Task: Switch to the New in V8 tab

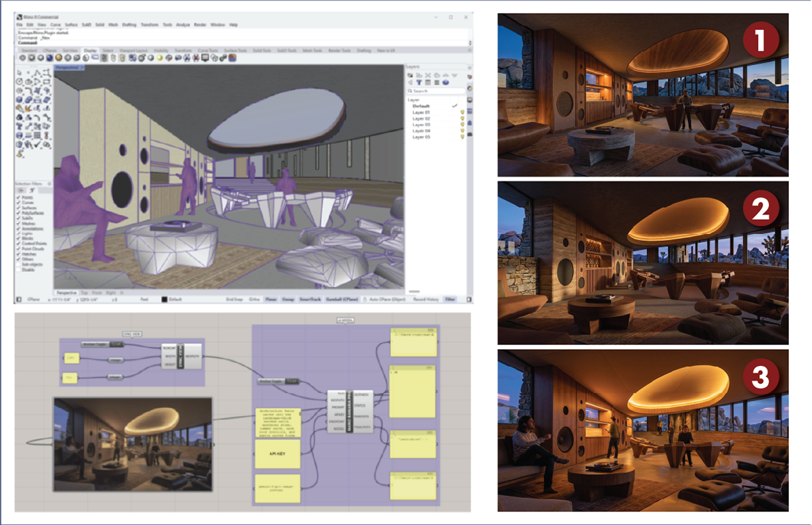Action: 386,50
